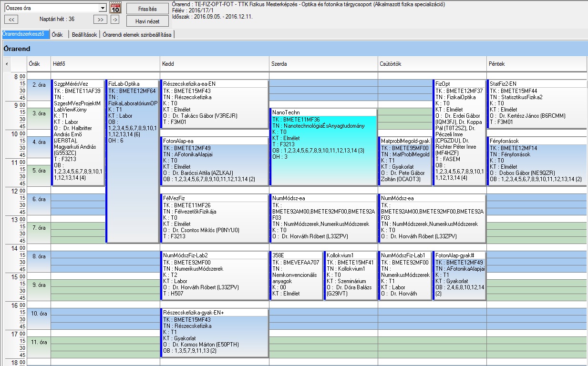Select the FélVezFiz lecture on Tuesday
This screenshot has height=366, width=588.
tap(215, 219)
